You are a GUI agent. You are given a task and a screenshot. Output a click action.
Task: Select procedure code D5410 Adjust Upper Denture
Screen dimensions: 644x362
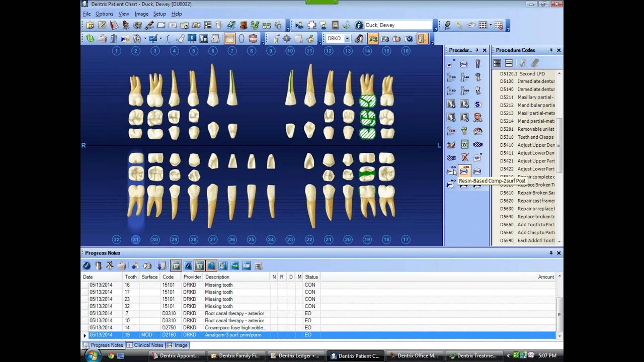tap(527, 145)
